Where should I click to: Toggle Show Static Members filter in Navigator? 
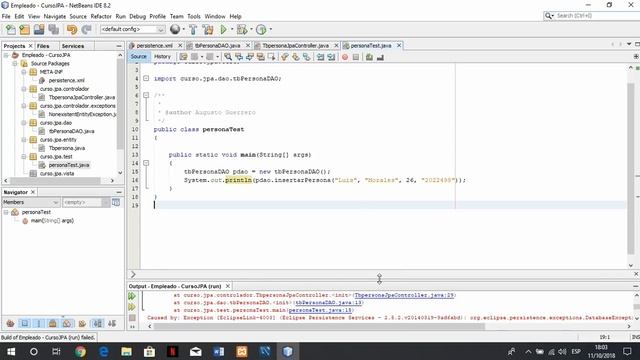pos(39,324)
